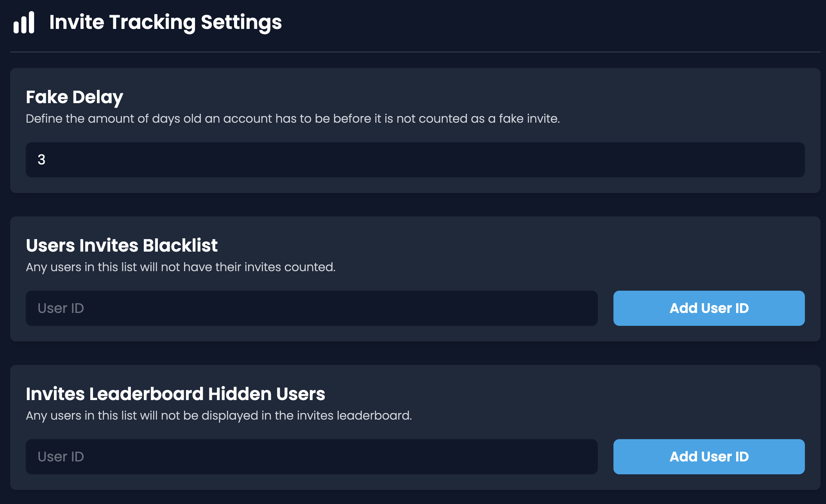The width and height of the screenshot is (826, 504).
Task: Click the gap between Blacklist and Hidden Users cards
Action: (415, 353)
